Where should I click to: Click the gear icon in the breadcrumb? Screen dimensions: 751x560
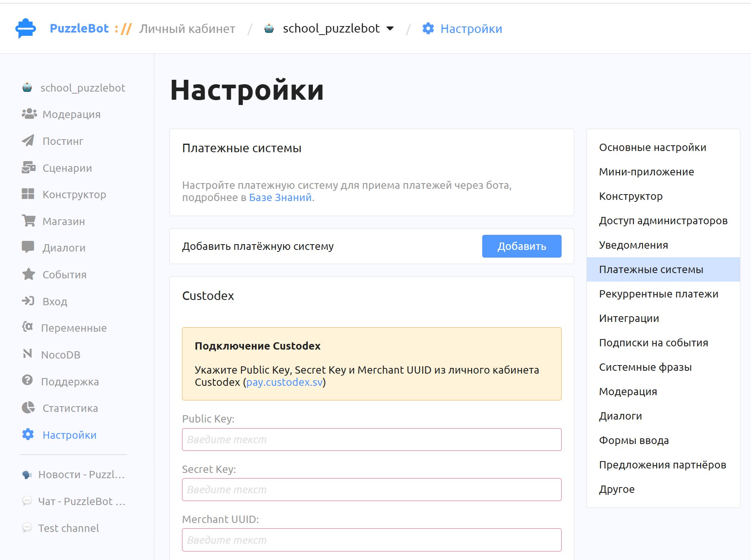[428, 28]
